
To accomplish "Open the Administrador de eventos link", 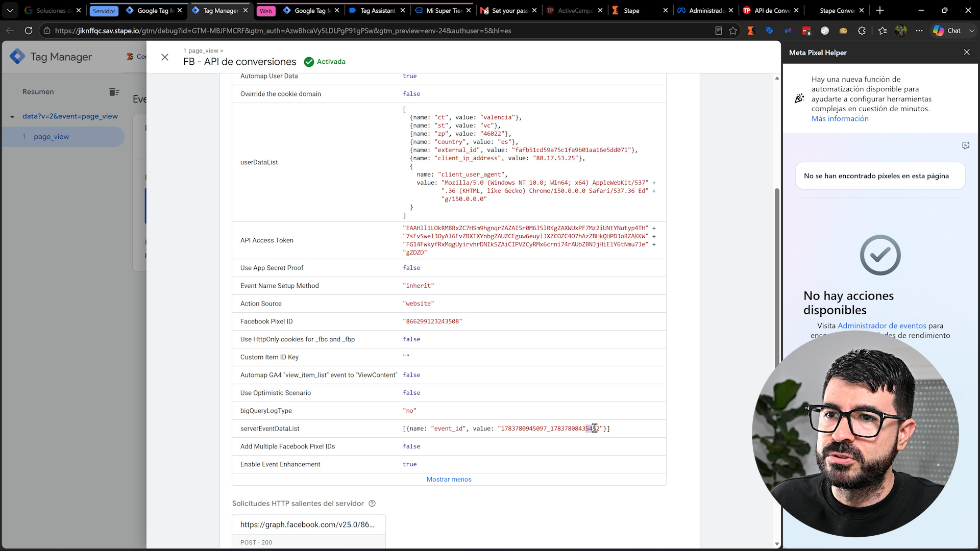I will (881, 325).
